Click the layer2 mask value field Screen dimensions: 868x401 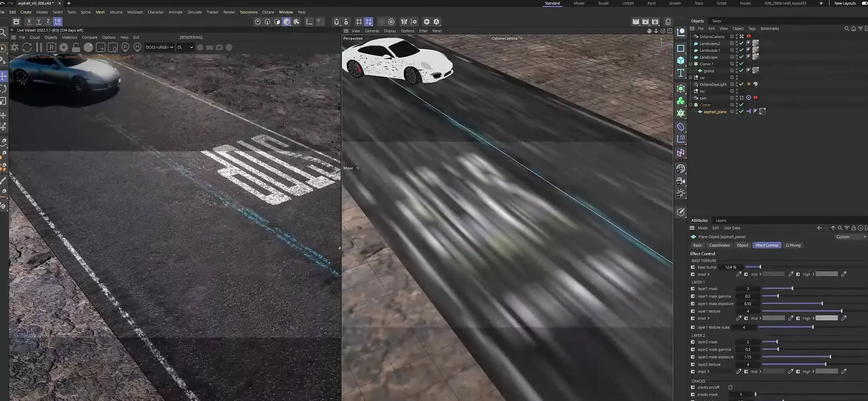748,342
